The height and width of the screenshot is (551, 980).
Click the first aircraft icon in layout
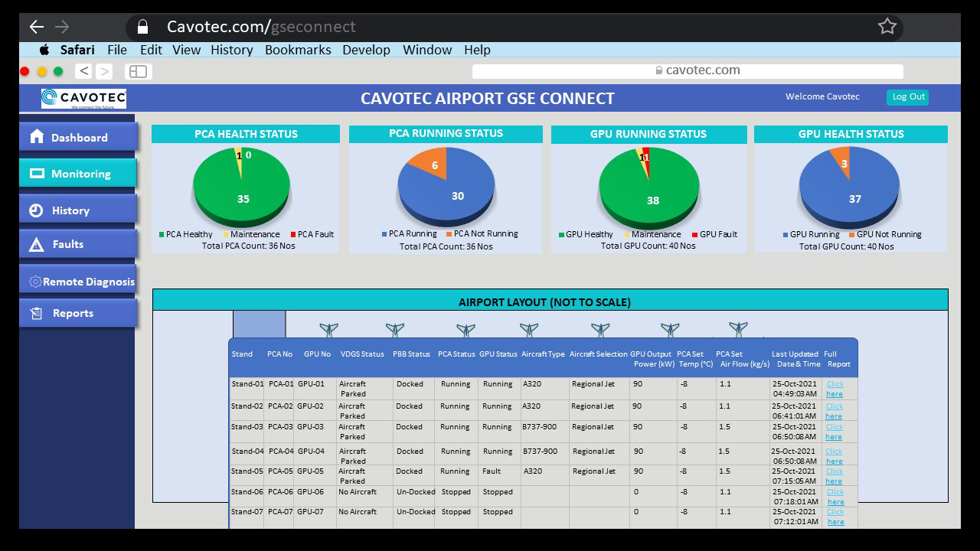pos(328,330)
